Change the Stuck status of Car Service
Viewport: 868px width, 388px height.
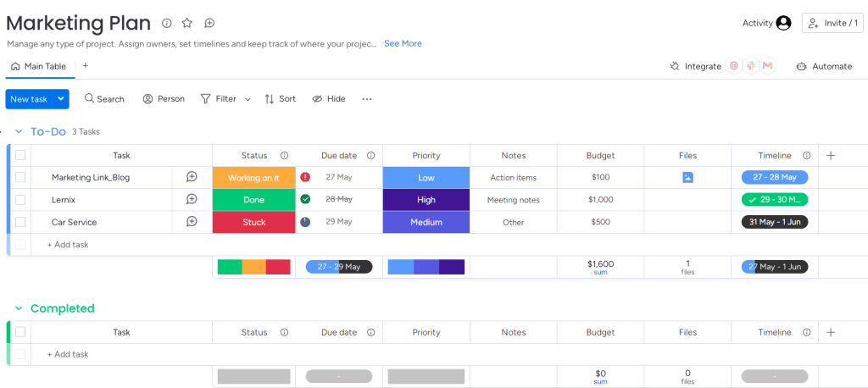253,222
